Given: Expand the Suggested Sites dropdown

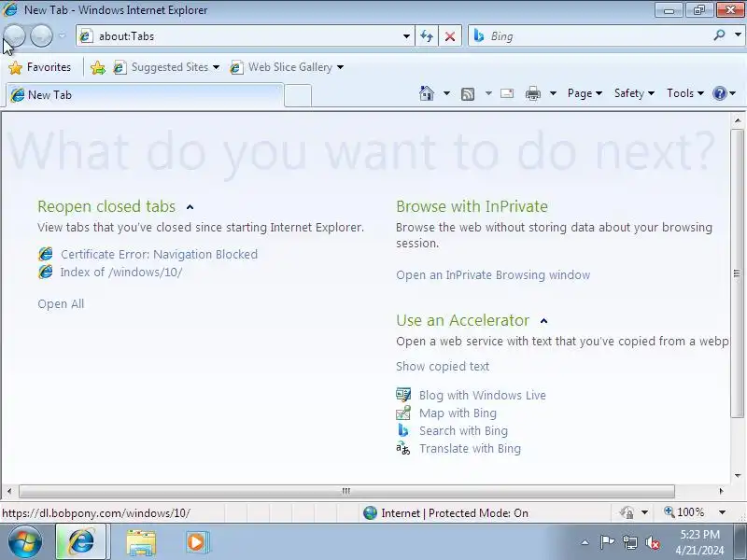Looking at the screenshot, I should point(217,67).
